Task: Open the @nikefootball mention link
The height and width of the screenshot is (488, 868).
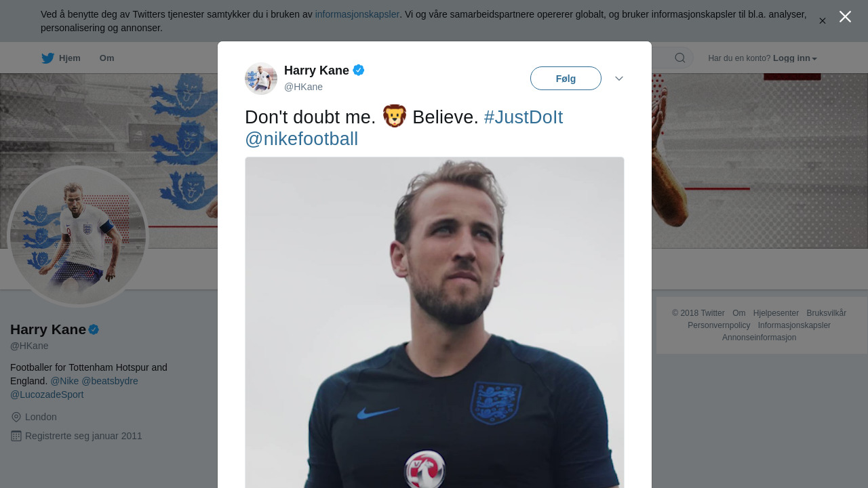Action: pos(301,139)
